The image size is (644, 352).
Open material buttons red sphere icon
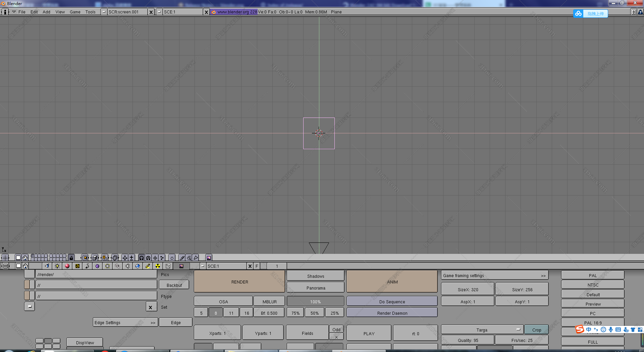(67, 266)
